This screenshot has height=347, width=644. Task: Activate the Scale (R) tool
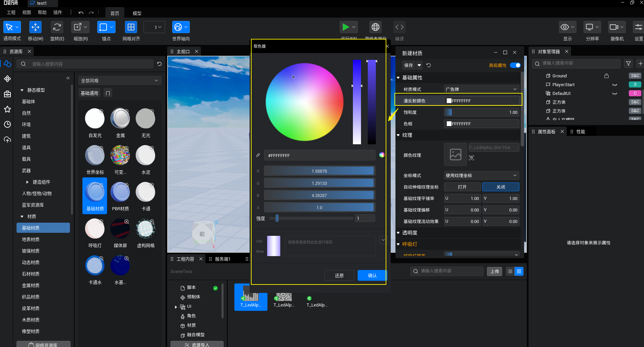[x=78, y=27]
